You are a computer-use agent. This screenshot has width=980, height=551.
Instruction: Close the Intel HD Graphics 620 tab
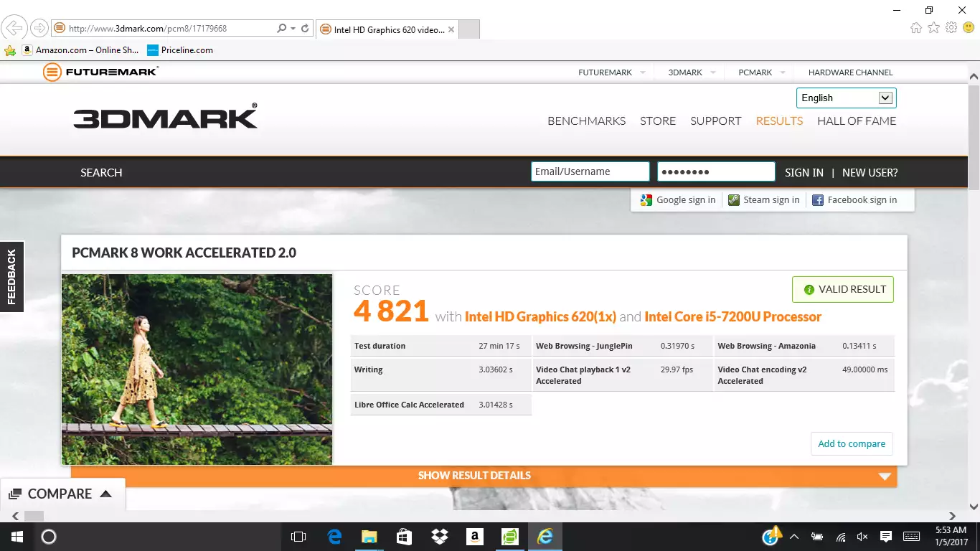pos(451,29)
